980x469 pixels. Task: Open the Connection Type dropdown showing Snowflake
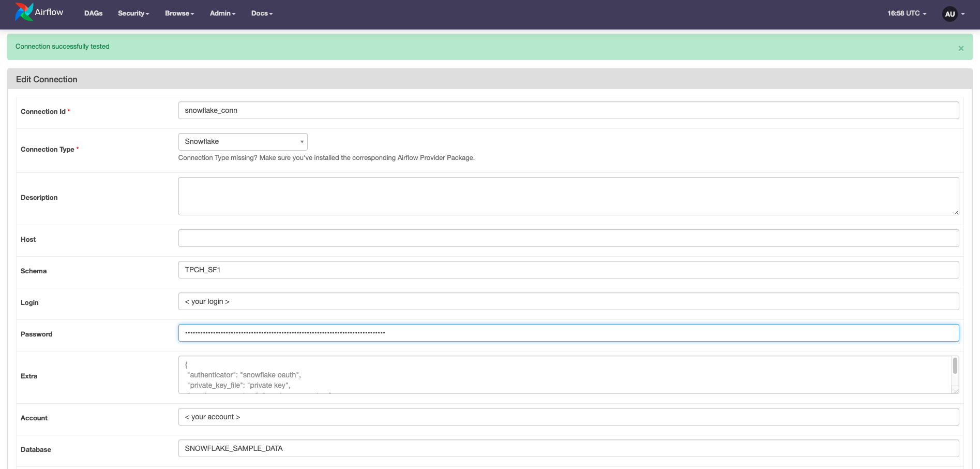tap(243, 141)
